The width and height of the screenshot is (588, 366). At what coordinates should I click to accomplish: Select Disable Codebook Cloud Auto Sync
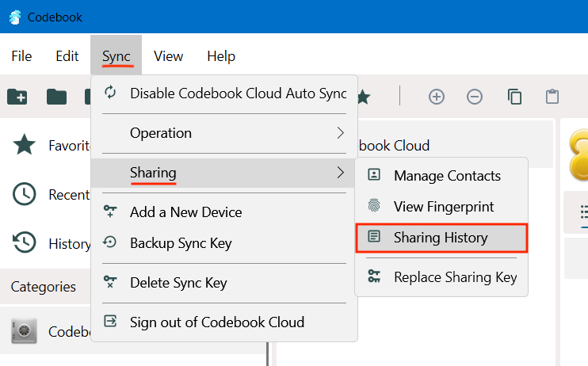[x=224, y=93]
